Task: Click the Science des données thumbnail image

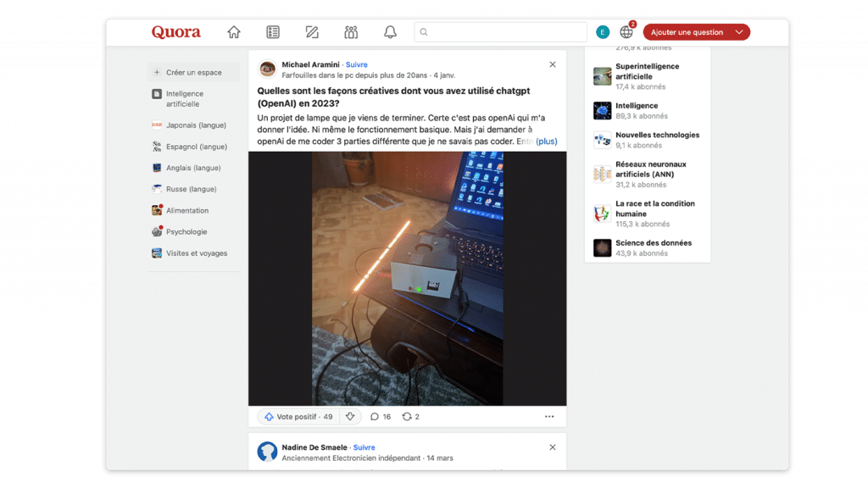Action: click(603, 248)
